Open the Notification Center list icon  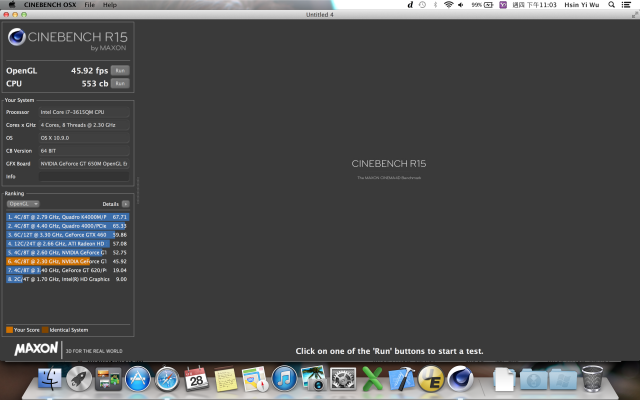tap(626, 4)
